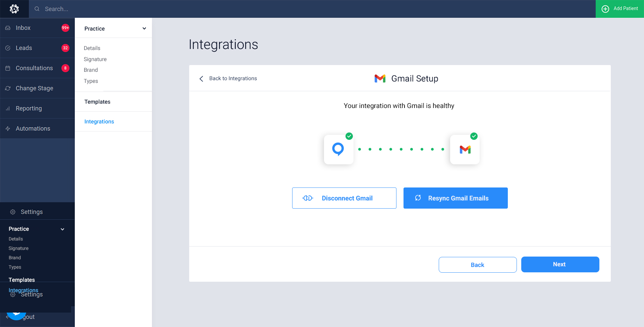Click the Resync Gmail Emails button
Viewport: 644px width, 327px height.
click(x=455, y=198)
